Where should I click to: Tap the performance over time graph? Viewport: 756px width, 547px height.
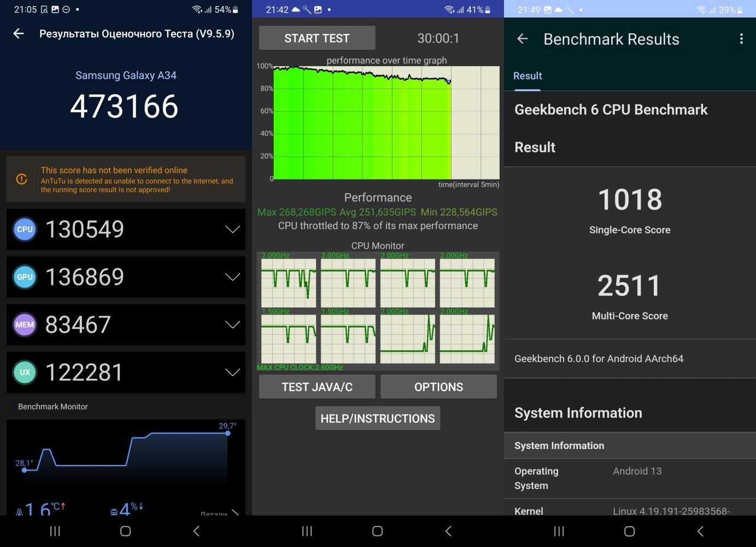[386, 123]
